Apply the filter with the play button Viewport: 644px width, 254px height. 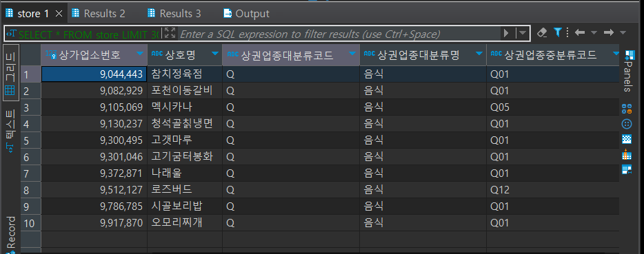[506, 33]
